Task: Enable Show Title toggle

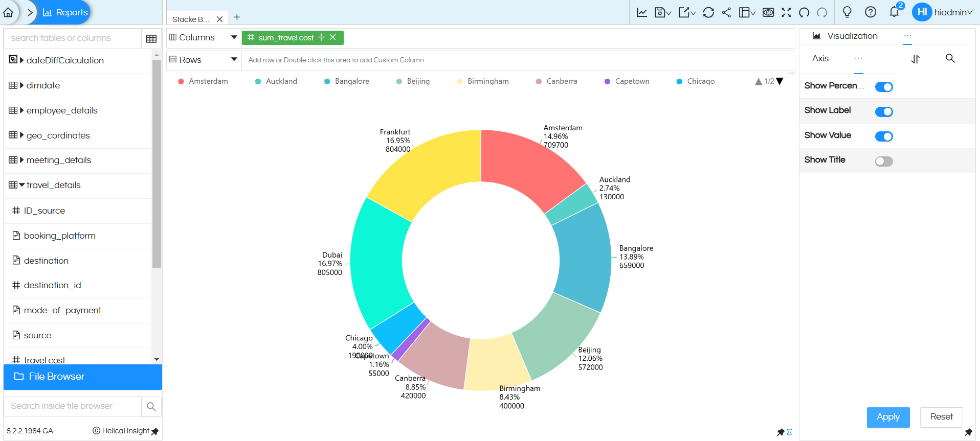Action: [884, 161]
